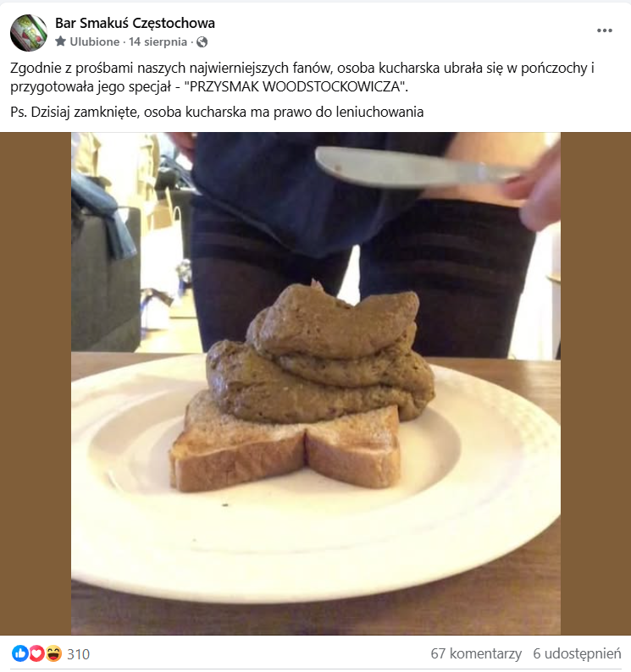Open the Bar Smakuś Częstochowa page name
This screenshot has height=672, width=631.
tap(135, 23)
